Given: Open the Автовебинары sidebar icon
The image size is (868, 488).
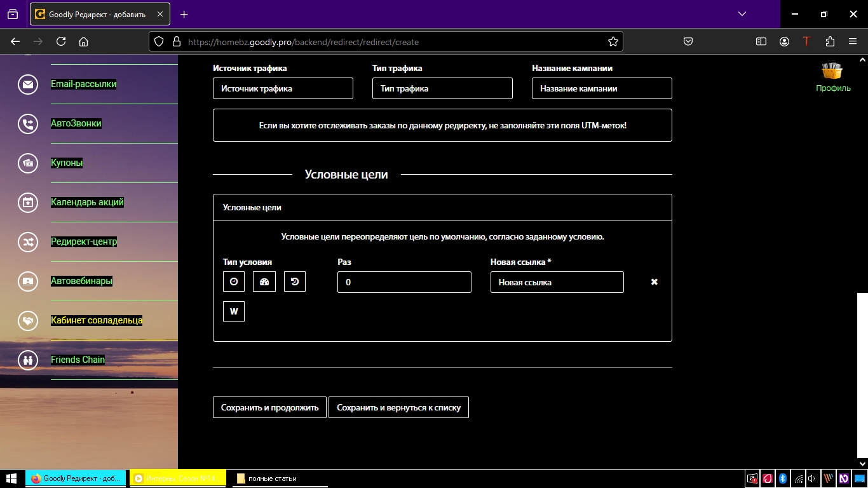Looking at the screenshot, I should pos(28,281).
